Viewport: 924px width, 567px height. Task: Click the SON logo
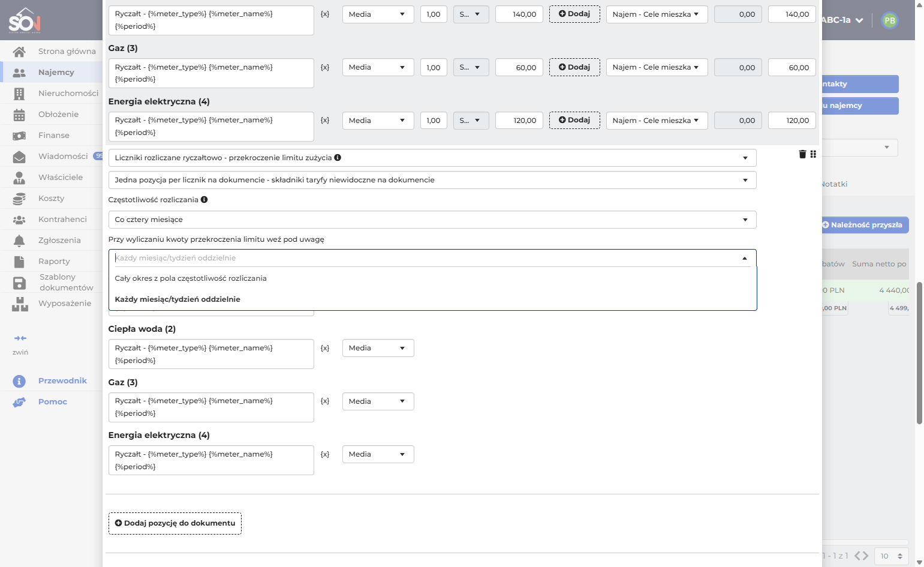25,20
